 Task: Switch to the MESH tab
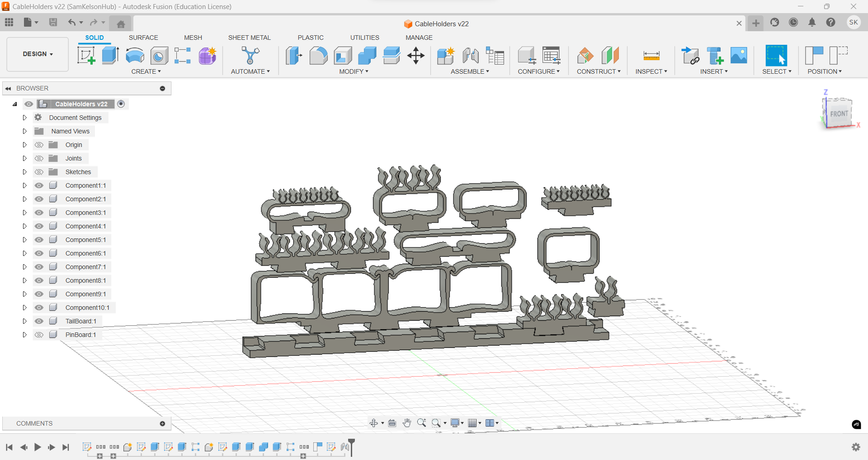[x=193, y=38]
